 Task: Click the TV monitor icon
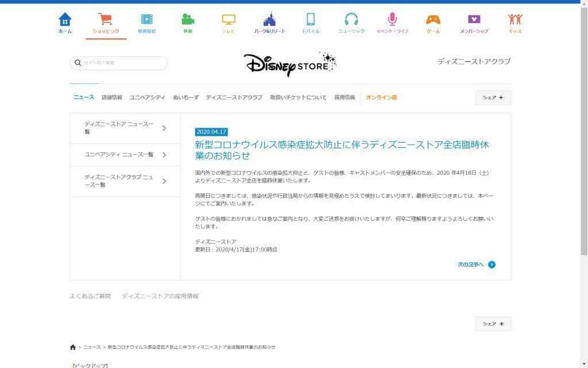tap(229, 20)
